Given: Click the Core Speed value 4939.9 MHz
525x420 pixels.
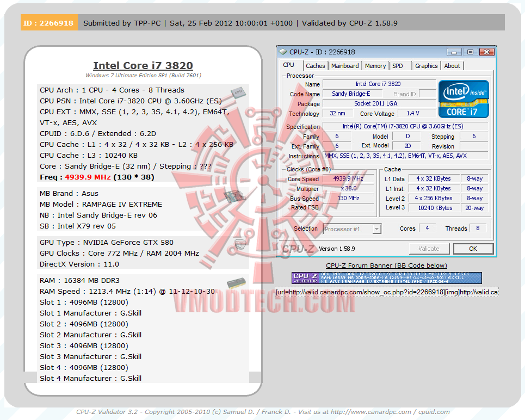Looking at the screenshot, I should point(348,178).
